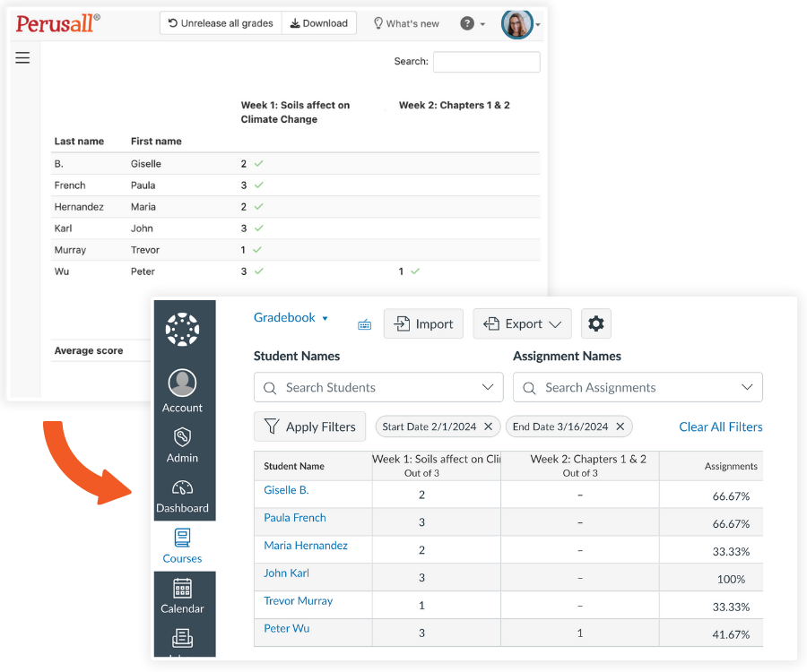Open the Perusall hamburger menu
807x672 pixels.
[22, 57]
